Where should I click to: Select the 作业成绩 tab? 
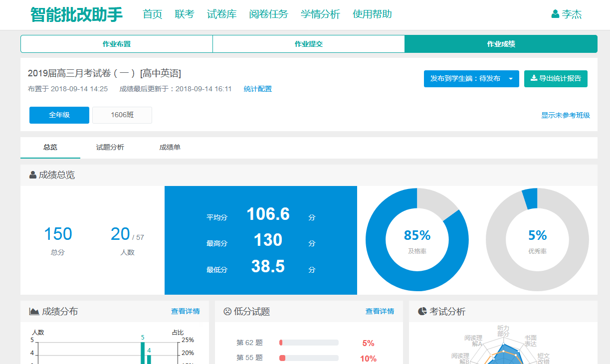coord(501,44)
